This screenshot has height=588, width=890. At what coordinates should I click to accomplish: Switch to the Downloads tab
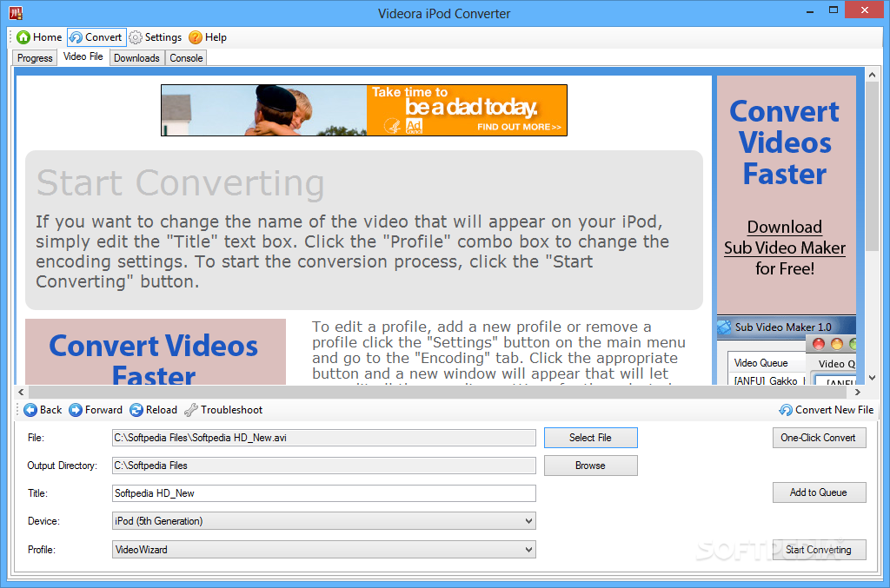pos(136,58)
